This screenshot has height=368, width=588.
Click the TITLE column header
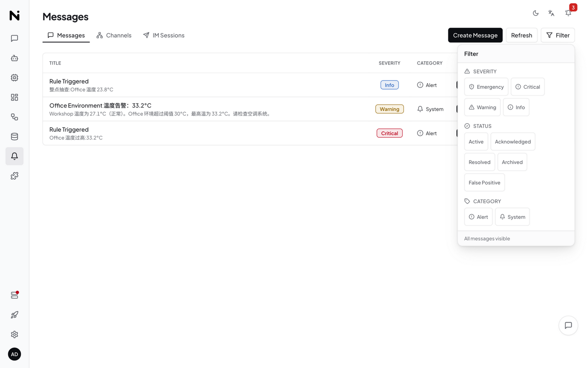click(55, 63)
